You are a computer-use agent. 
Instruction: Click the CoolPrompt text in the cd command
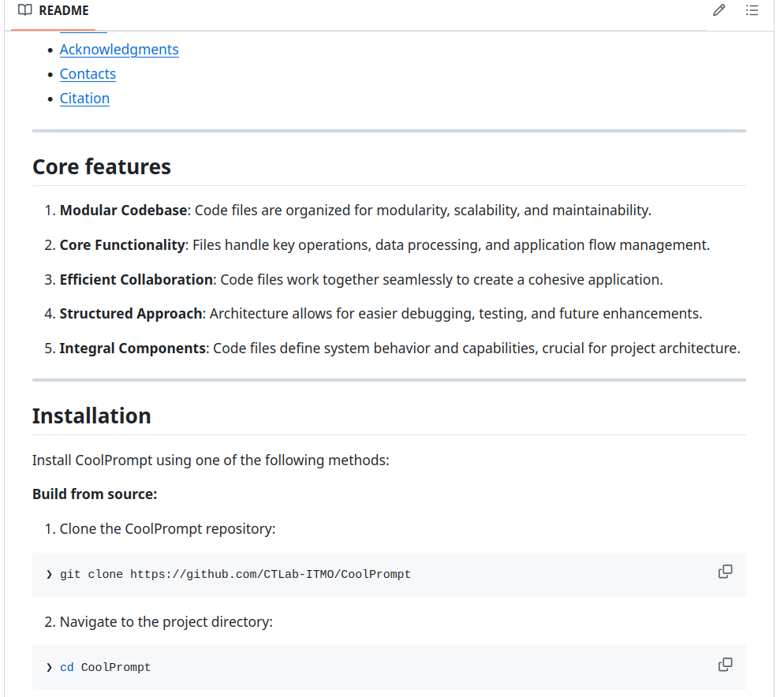(x=115, y=668)
